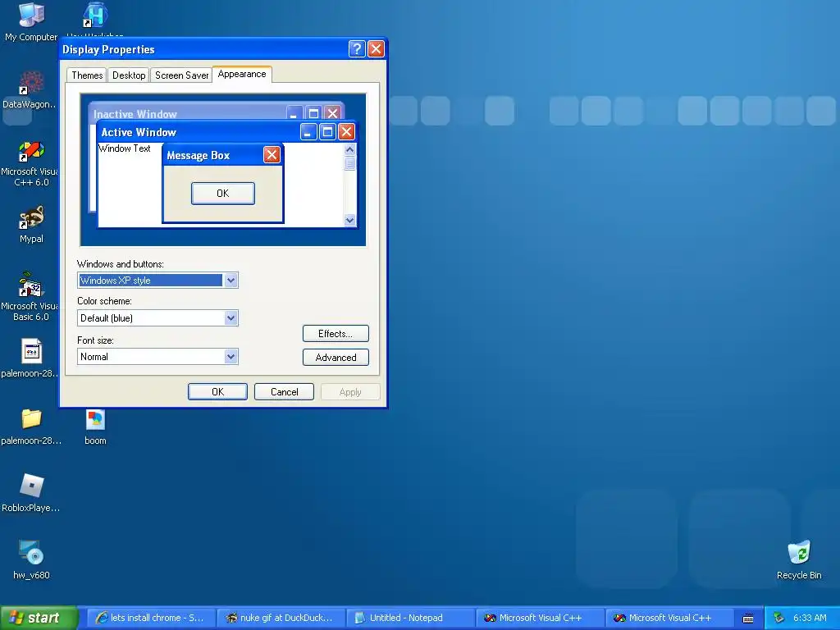Click the Effects... button
Viewport: 840px width, 630px height.
pos(336,333)
